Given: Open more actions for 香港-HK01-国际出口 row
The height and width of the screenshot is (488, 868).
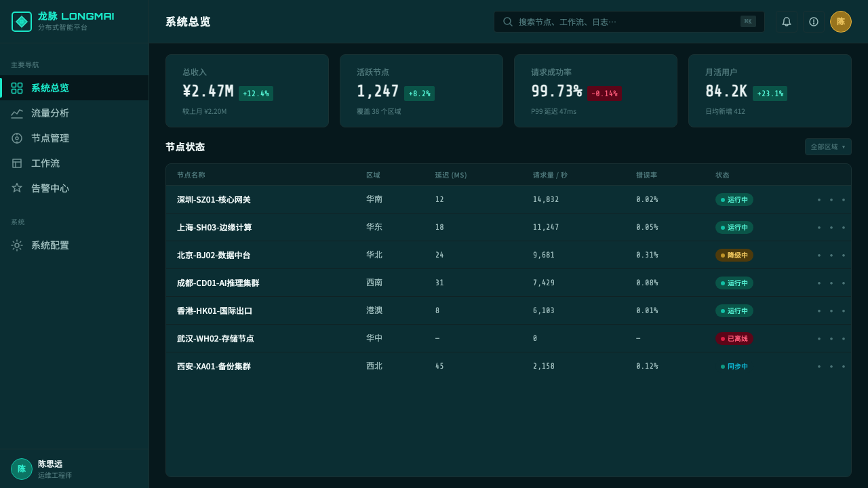Looking at the screenshot, I should pyautogui.click(x=831, y=311).
